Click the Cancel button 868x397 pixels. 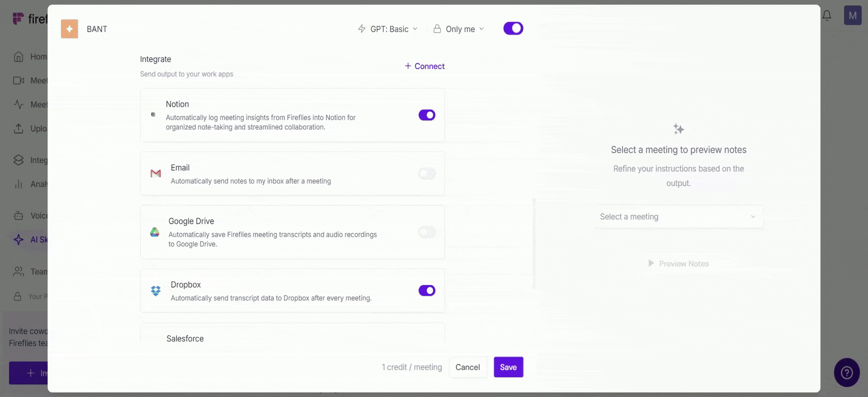pos(467,367)
